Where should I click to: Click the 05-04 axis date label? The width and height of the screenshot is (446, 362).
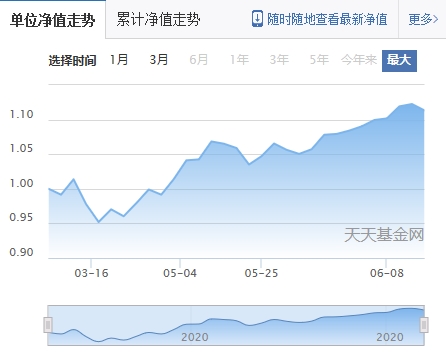tap(180, 273)
